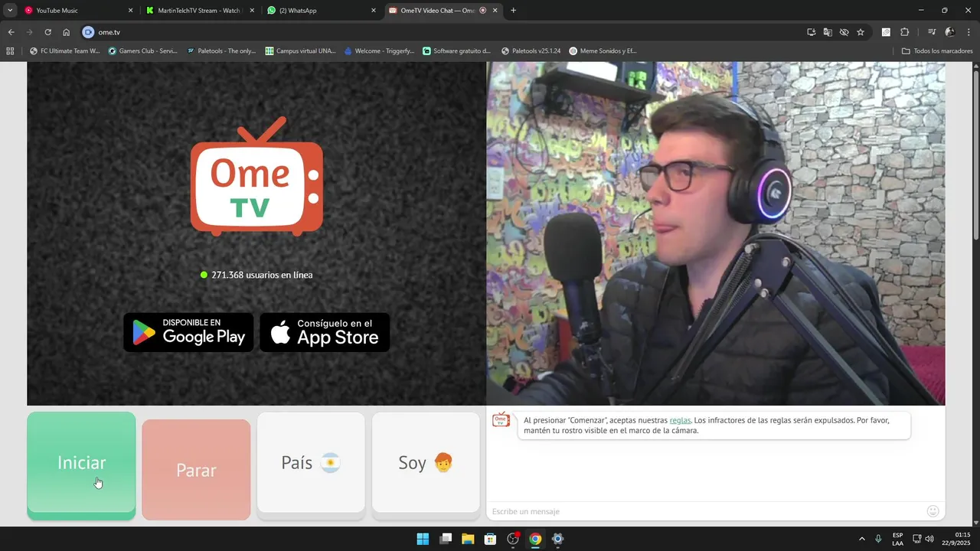The width and height of the screenshot is (980, 551).
Task: Open Microsoft Store from the taskbar
Action: 490,539
